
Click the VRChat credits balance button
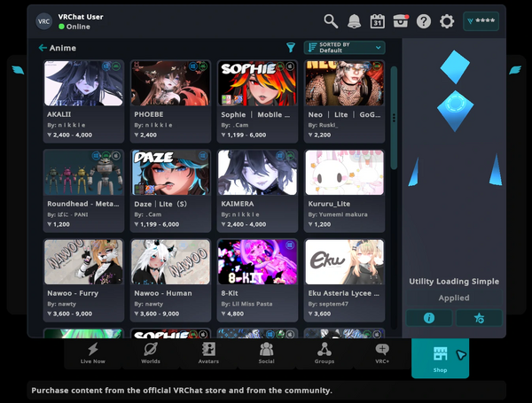click(481, 21)
